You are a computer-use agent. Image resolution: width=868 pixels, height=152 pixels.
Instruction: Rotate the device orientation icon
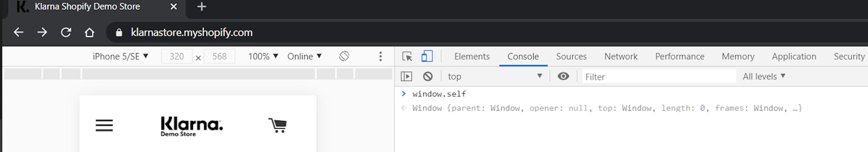click(x=344, y=56)
